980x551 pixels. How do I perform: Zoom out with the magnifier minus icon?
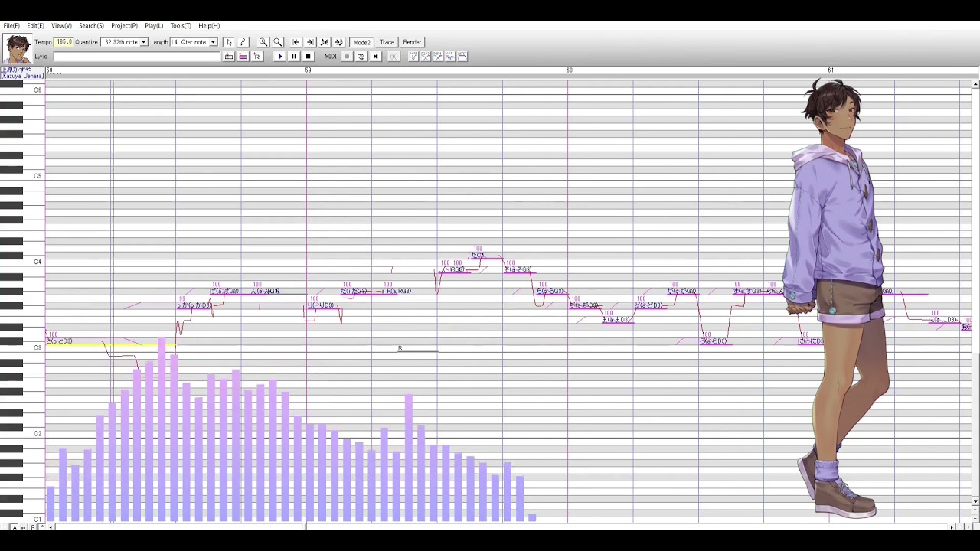tap(278, 42)
